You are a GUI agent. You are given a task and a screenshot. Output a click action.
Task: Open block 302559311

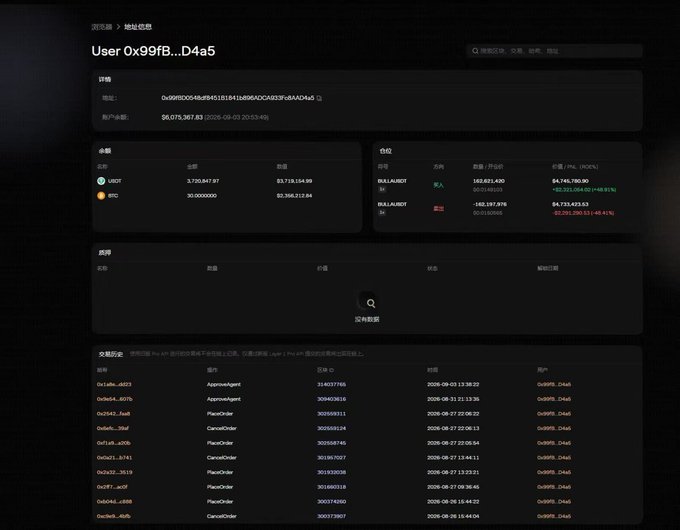coord(331,414)
